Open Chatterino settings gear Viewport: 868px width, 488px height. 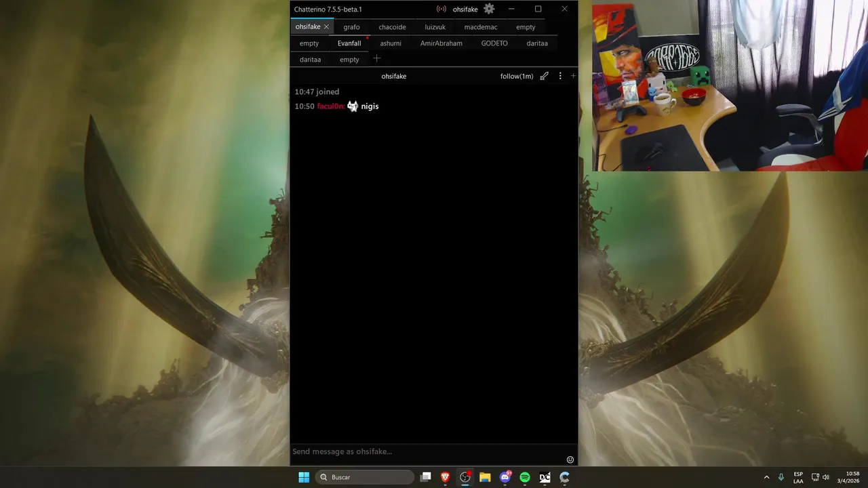click(489, 9)
